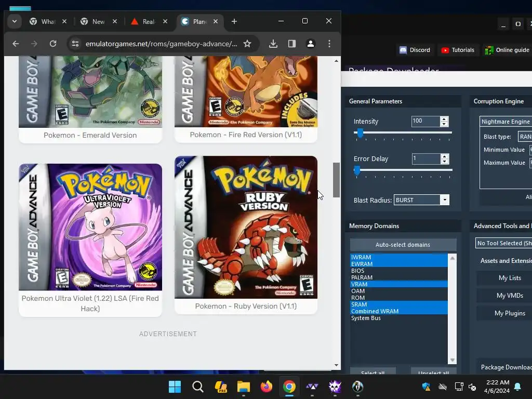This screenshot has height=399, width=532.
Task: Open Pokemon - Emerald Version link
Action: (x=90, y=135)
